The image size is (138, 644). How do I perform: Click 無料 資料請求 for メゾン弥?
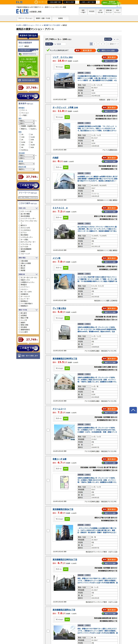pyautogui.click(x=110, y=258)
